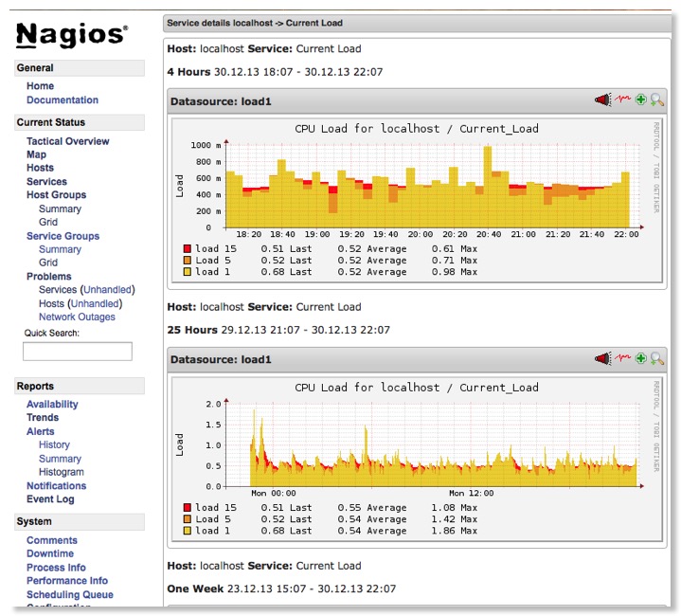Focus the Quick Search input box
The image size is (681, 616).
click(x=78, y=351)
